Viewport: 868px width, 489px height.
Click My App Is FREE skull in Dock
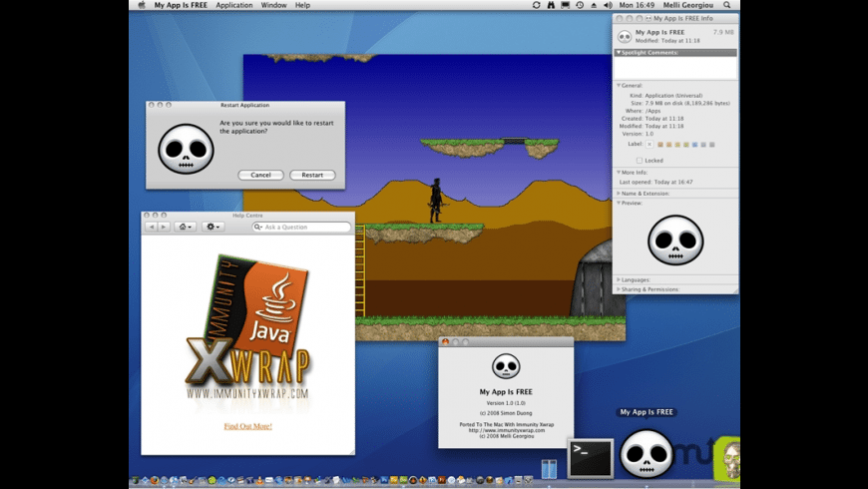click(x=647, y=453)
